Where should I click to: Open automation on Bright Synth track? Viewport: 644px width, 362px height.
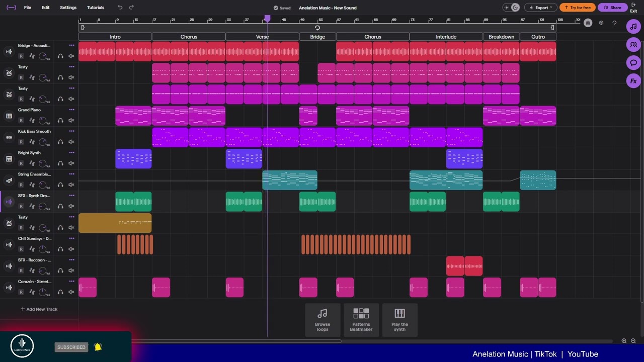[x=32, y=163]
